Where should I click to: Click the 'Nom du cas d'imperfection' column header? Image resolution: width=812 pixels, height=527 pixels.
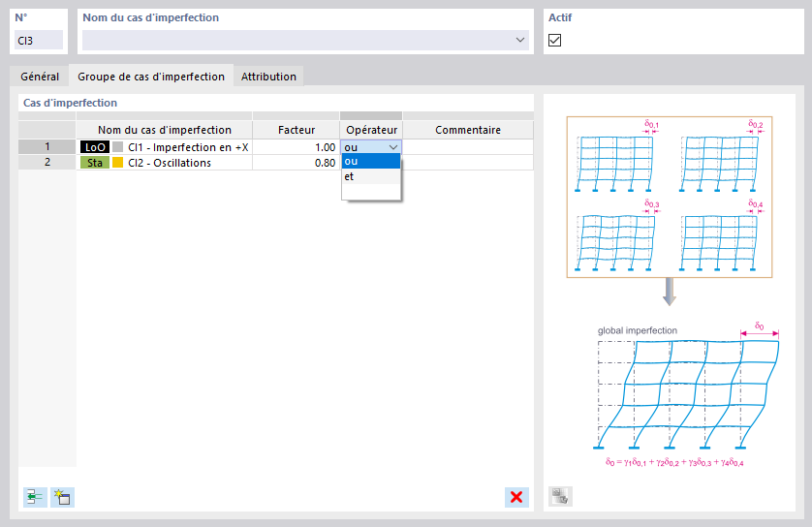coord(164,130)
